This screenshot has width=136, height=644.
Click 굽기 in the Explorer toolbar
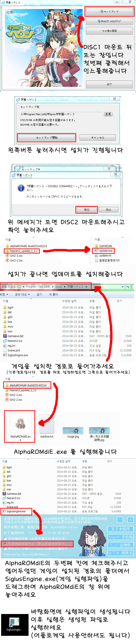[x=39, y=294]
